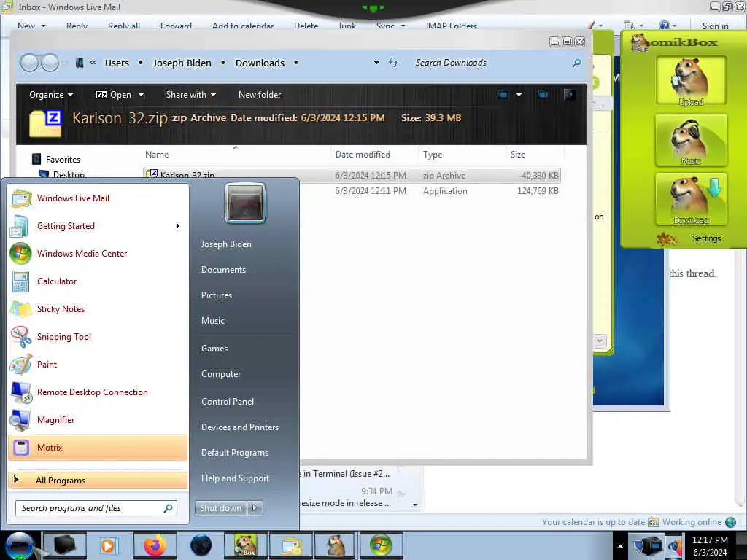
Task: Click New folder in Explorer toolbar
Action: tap(260, 95)
